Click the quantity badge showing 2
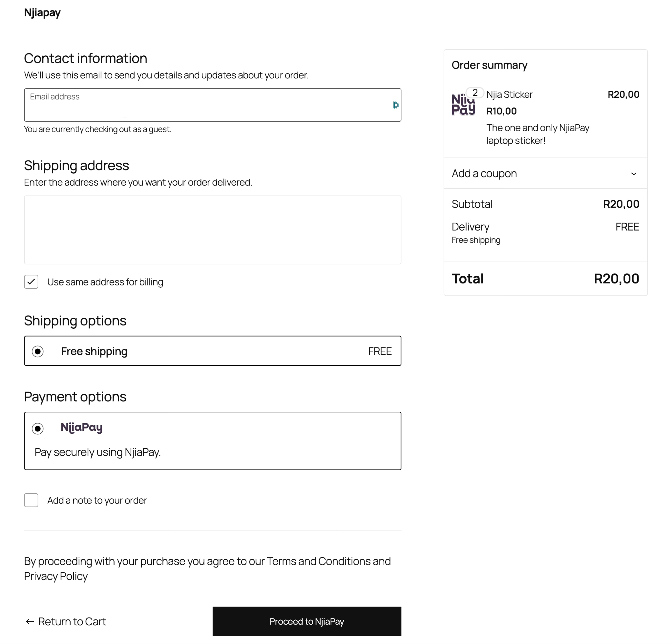This screenshot has height=644, width=672. click(x=474, y=92)
